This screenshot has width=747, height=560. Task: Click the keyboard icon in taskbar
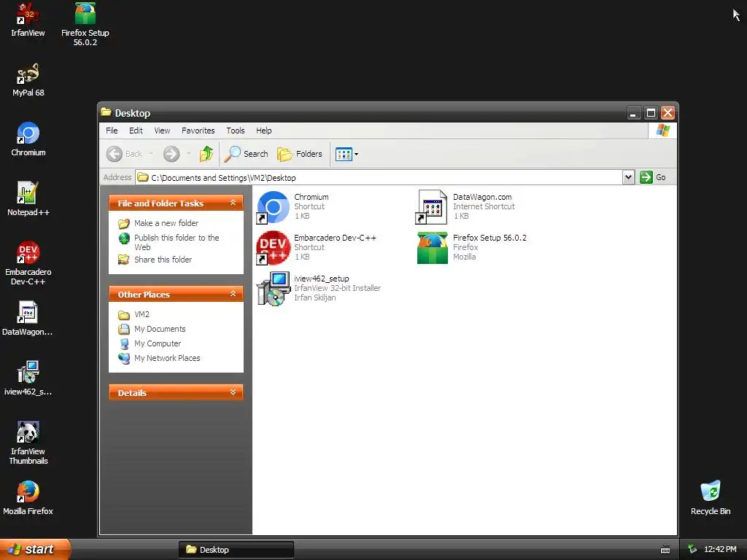pyautogui.click(x=665, y=550)
